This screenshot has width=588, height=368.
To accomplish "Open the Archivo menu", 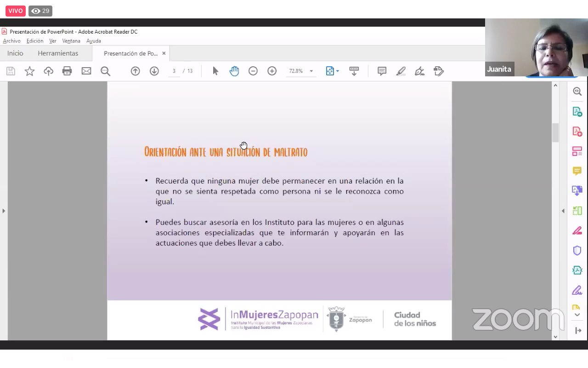I will coord(11,41).
